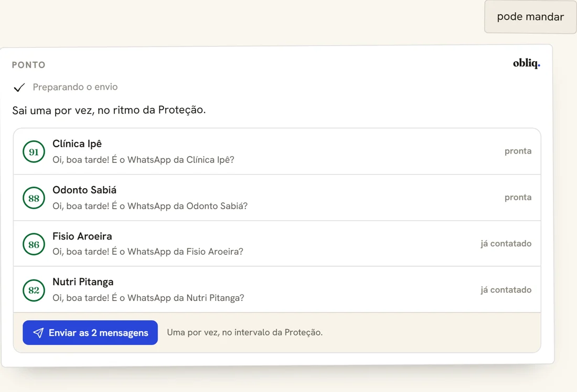Open the Fisio Aroeira row title
Screen dimensions: 577x392
(82, 236)
